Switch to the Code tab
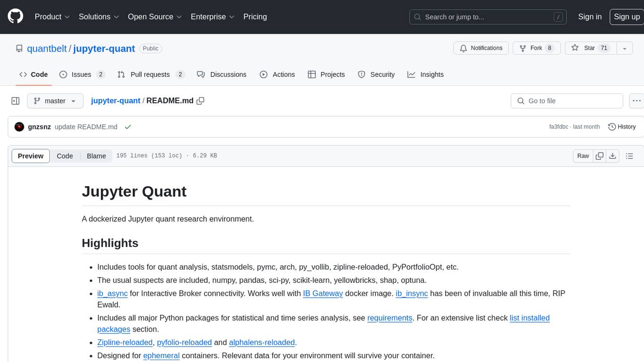Image resolution: width=644 pixels, height=362 pixels. (34, 74)
